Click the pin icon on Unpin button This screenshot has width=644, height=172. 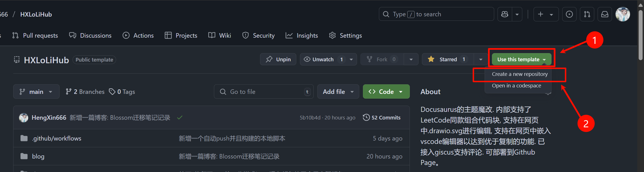269,59
